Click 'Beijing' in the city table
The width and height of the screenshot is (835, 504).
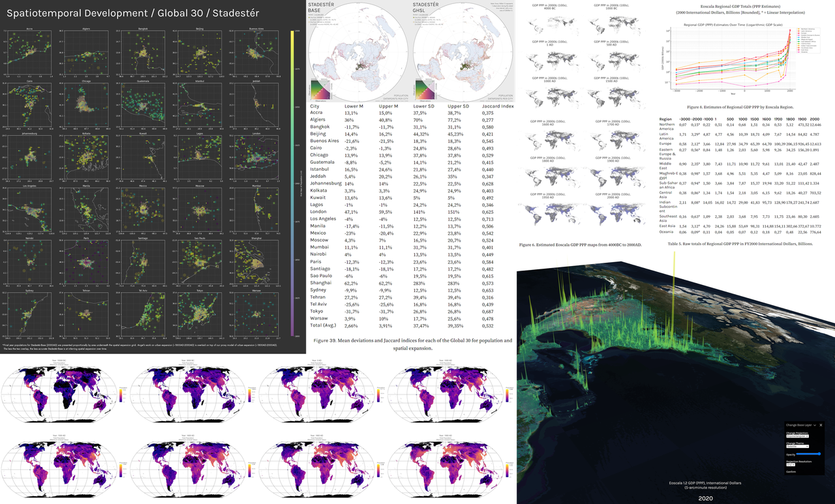pyautogui.click(x=319, y=134)
